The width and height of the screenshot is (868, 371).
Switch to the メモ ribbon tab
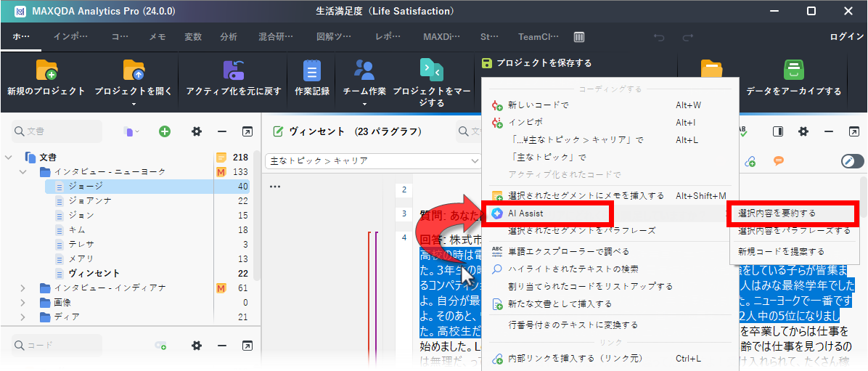157,37
